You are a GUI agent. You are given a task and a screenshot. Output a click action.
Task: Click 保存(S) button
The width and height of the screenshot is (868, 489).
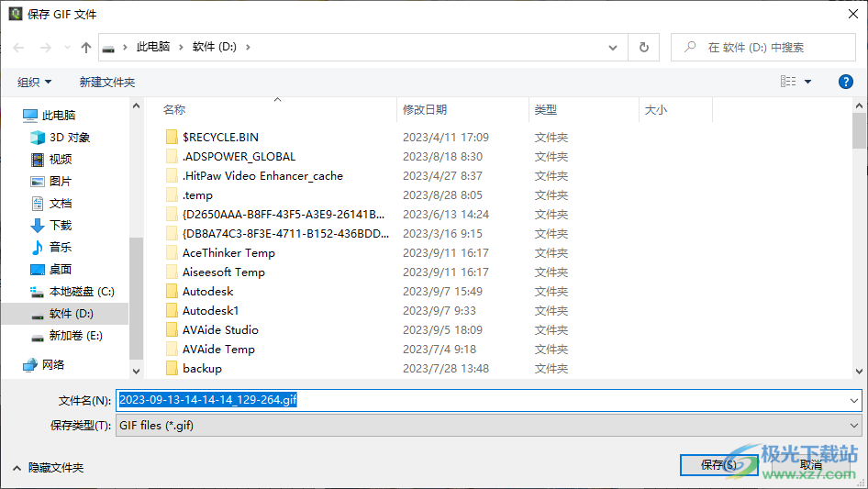(x=718, y=464)
